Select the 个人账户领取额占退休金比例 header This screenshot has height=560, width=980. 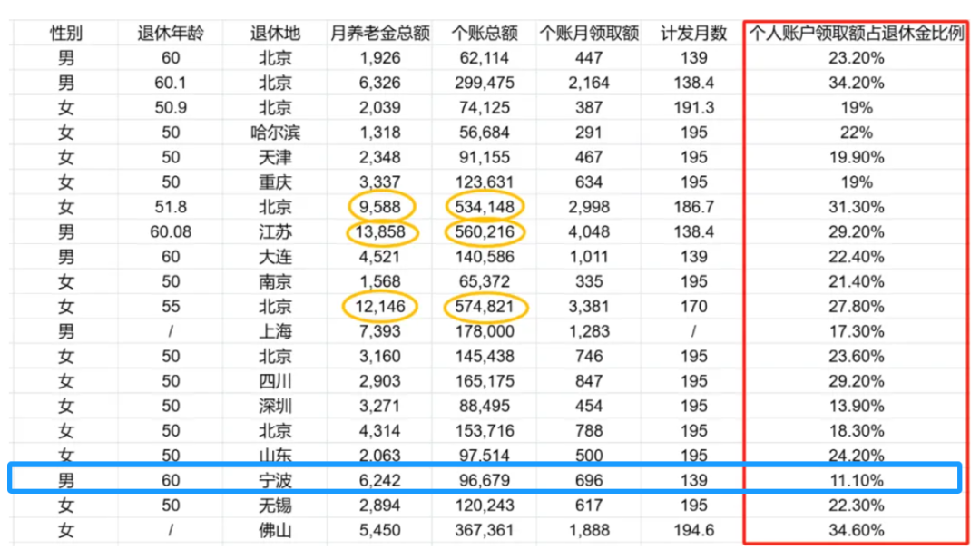[855, 34]
